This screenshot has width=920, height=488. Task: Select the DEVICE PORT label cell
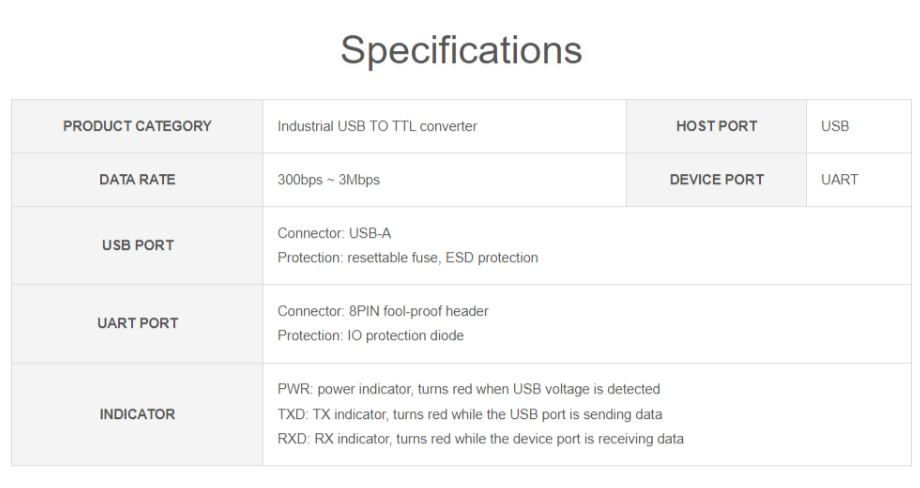tap(716, 180)
